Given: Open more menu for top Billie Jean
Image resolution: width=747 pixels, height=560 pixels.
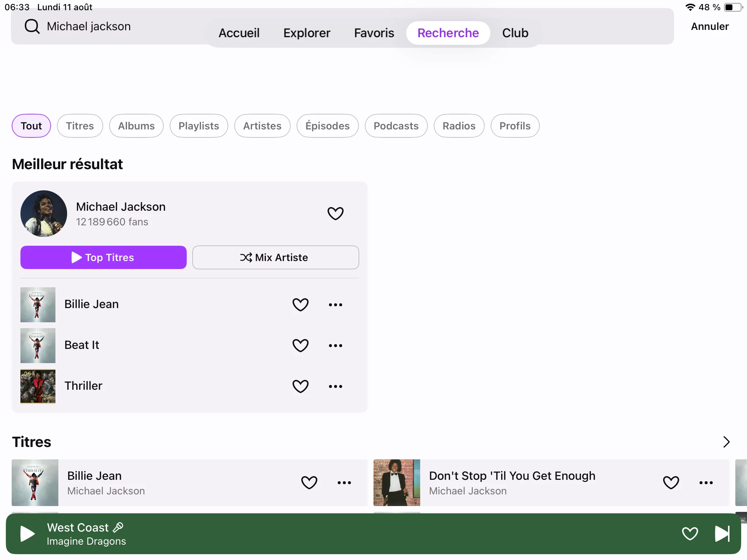Looking at the screenshot, I should [x=335, y=304].
